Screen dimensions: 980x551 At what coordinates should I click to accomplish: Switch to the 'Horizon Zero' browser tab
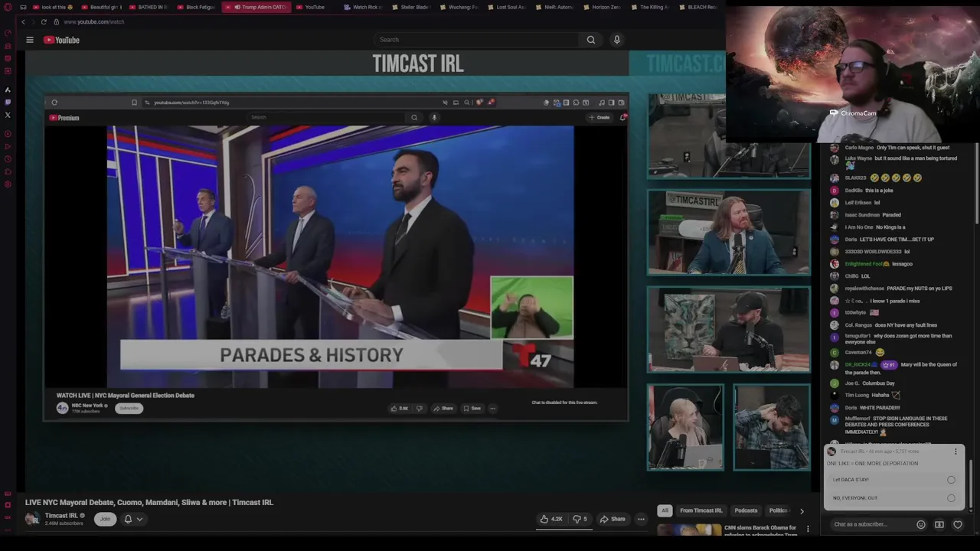(x=602, y=7)
